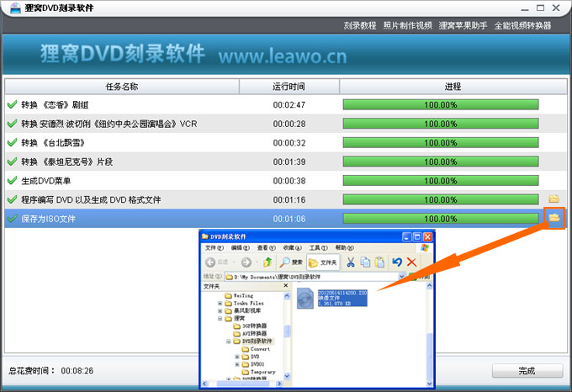Click the 进程 column header
This screenshot has width=572, height=392.
tap(453, 87)
